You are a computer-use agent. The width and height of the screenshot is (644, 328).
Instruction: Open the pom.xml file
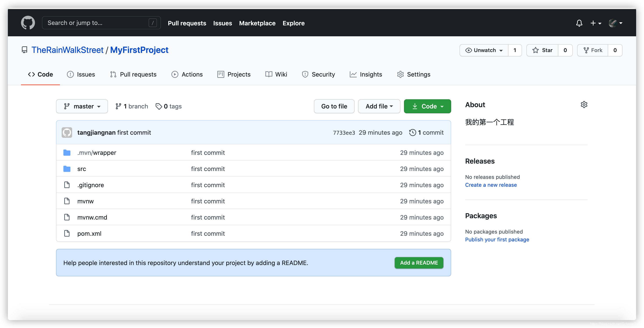click(x=89, y=234)
